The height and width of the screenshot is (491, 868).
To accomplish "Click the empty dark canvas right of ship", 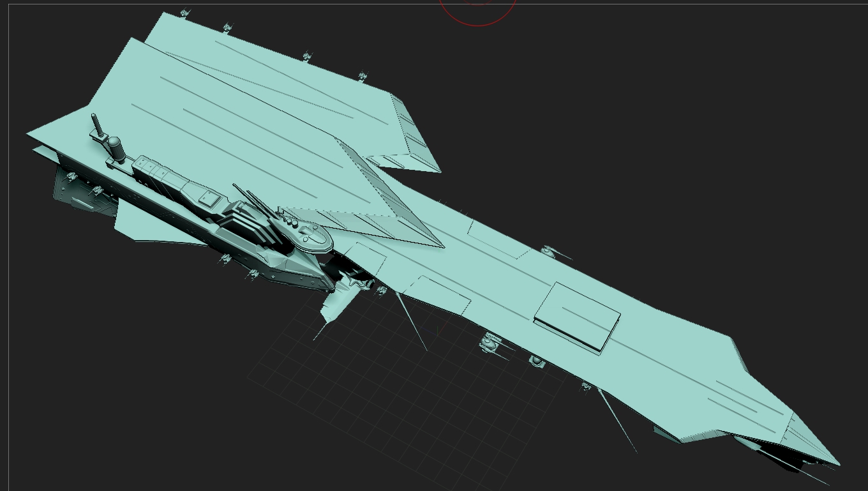I will (x=702, y=160).
